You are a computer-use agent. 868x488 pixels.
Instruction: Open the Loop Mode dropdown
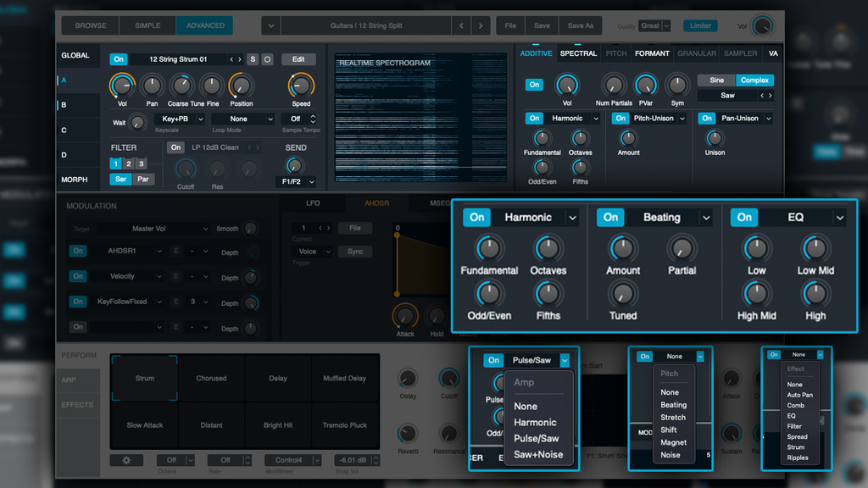[x=242, y=119]
